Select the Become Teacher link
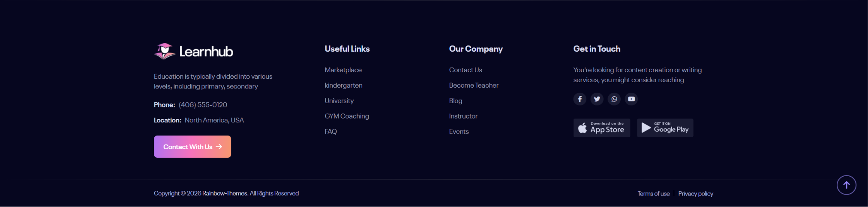This screenshot has height=207, width=868. click(x=474, y=85)
